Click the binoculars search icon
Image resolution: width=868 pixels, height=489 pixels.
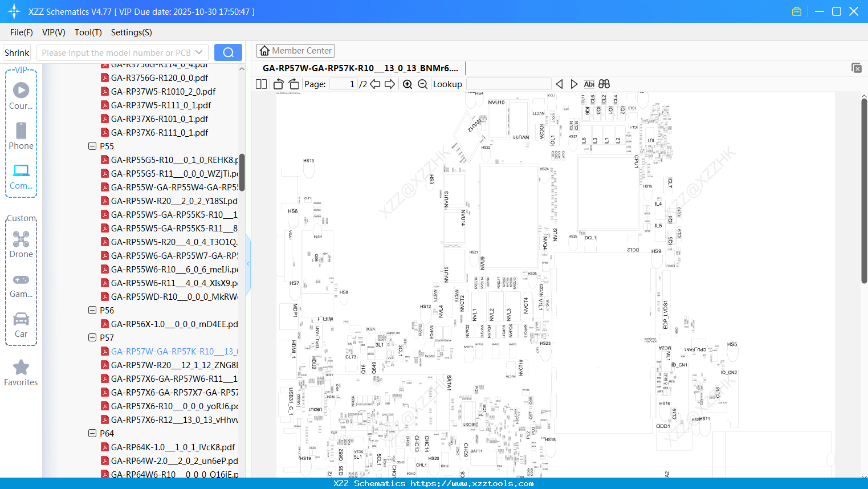604,84
